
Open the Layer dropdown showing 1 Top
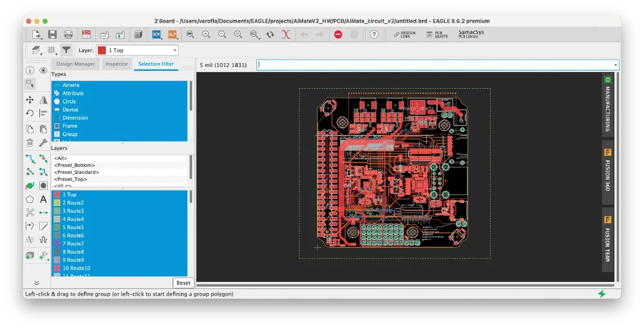[x=137, y=50]
